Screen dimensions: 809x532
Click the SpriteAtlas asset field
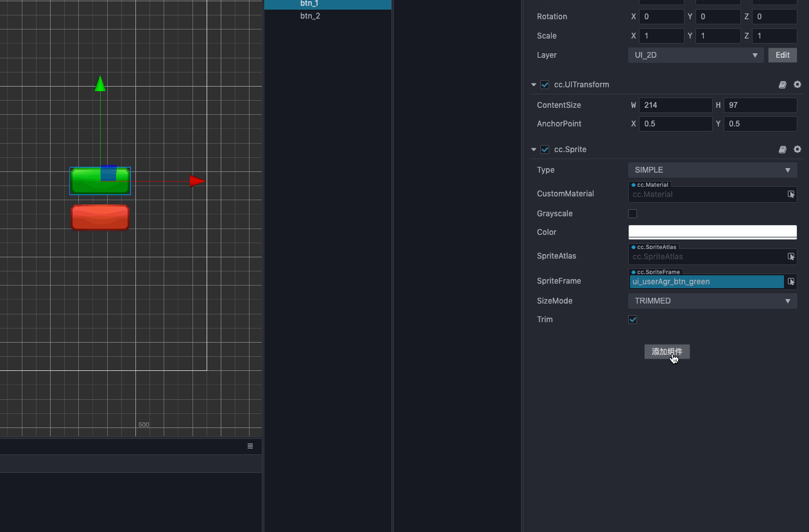(x=706, y=257)
